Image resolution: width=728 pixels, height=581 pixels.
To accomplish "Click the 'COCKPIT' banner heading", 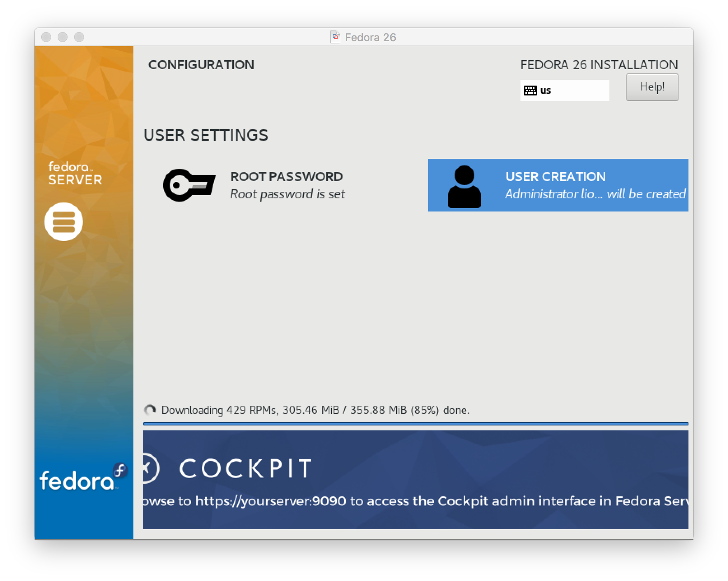I will tap(245, 468).
